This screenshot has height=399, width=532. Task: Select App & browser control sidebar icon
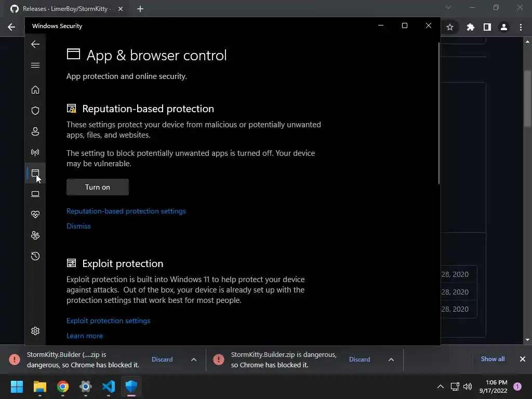point(35,174)
